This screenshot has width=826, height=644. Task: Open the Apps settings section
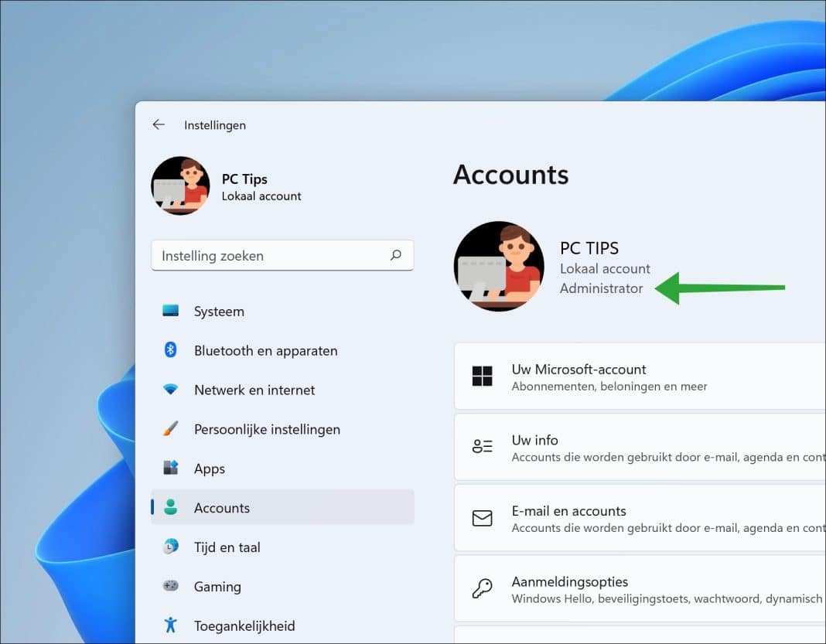(282, 469)
